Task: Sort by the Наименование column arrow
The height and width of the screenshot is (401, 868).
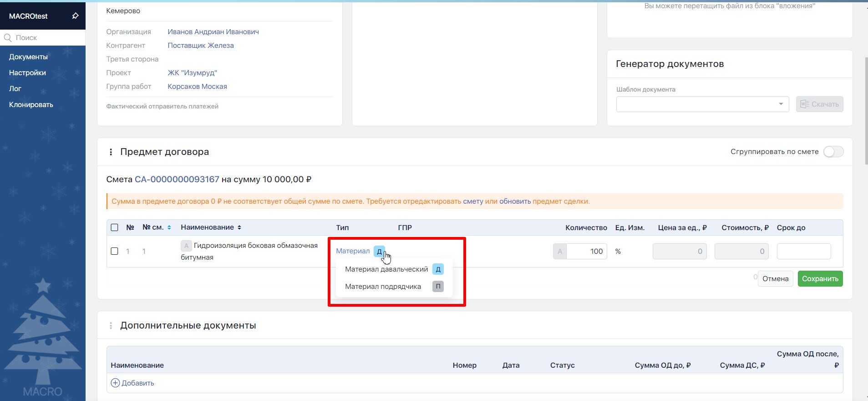Action: point(239,227)
